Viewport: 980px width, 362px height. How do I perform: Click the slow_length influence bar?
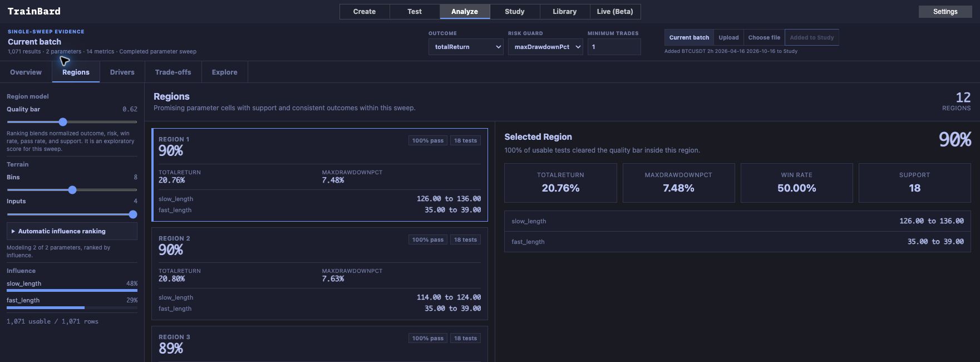[72, 290]
